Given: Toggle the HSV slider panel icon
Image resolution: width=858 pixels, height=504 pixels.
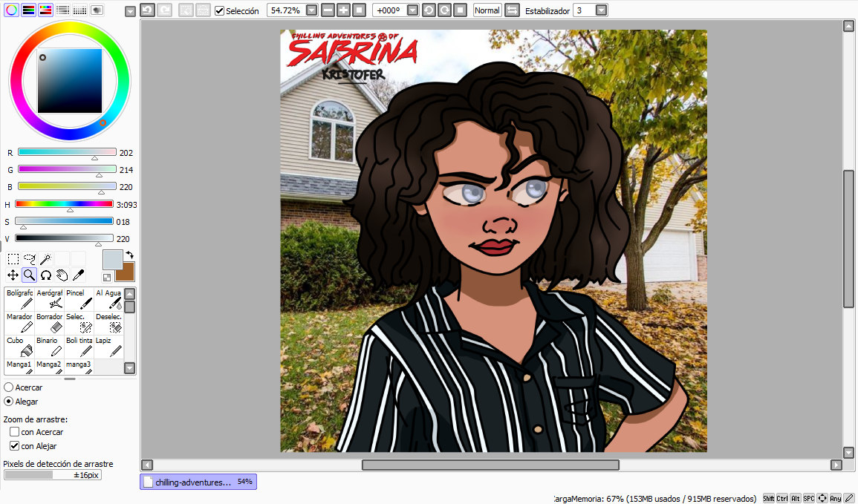Looking at the screenshot, I should pos(45,10).
